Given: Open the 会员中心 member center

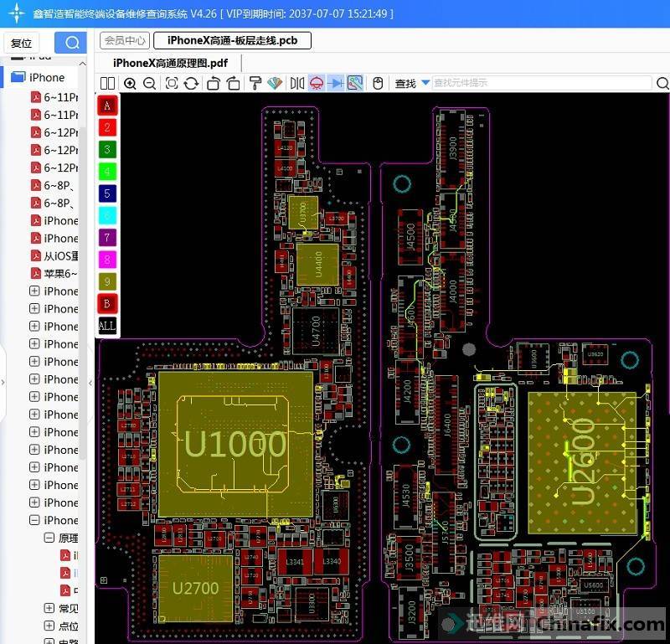Looking at the screenshot, I should (125, 40).
